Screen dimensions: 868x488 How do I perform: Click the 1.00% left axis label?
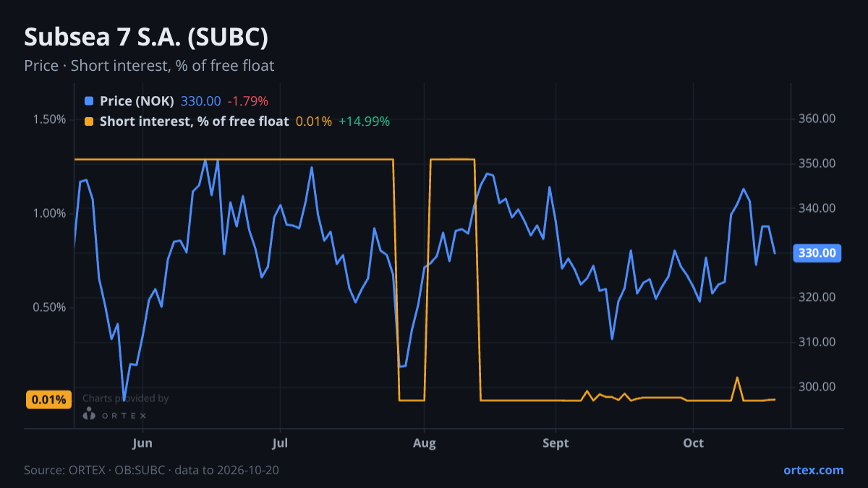tap(49, 213)
